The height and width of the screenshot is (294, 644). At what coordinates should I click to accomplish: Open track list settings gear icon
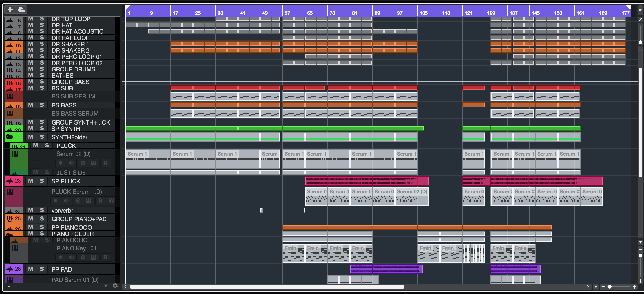tap(115, 285)
